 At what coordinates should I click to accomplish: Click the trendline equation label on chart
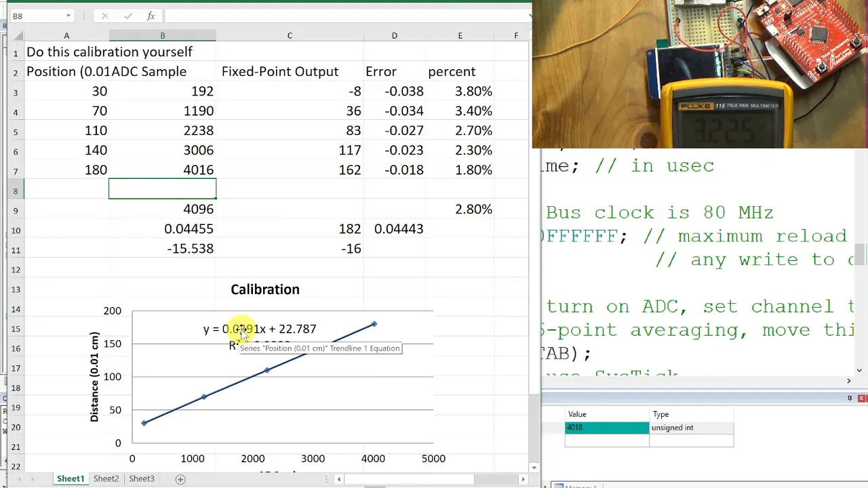pyautogui.click(x=260, y=329)
